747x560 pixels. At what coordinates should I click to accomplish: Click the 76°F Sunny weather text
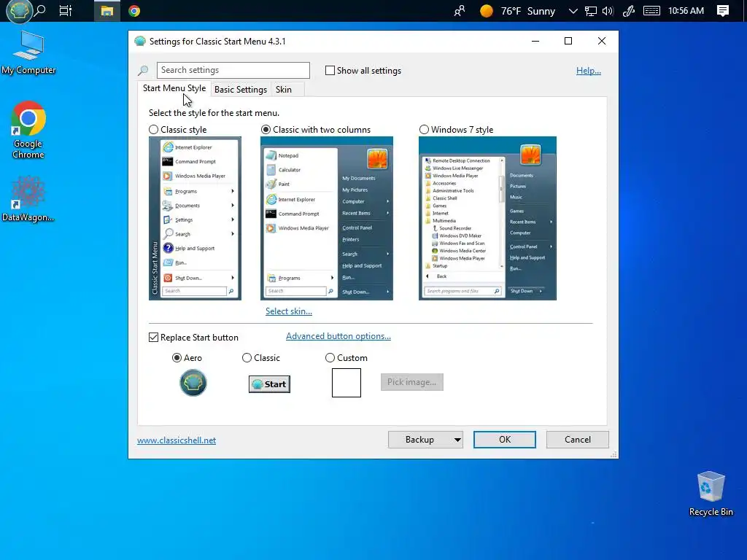[528, 11]
